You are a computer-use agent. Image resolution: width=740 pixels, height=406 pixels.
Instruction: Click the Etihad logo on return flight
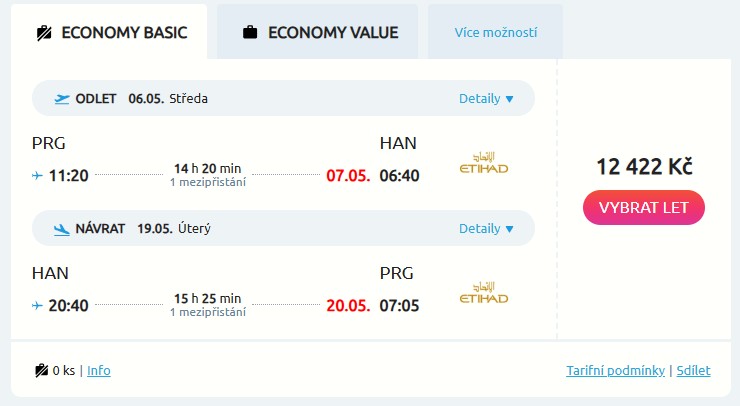[x=483, y=292]
